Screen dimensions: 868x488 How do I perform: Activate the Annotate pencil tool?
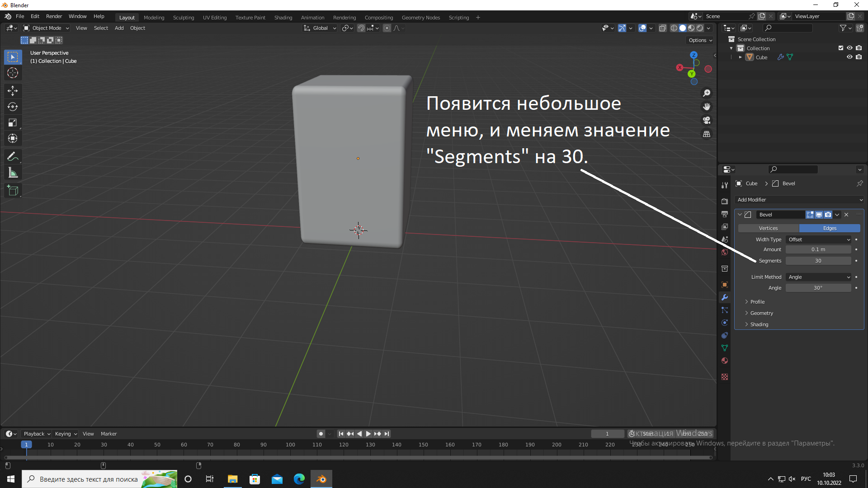pos(13,157)
